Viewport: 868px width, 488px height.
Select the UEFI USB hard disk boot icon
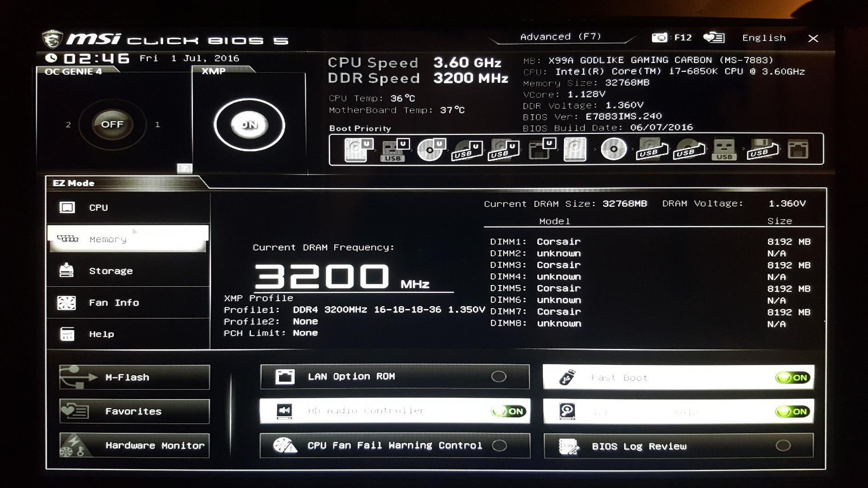tap(503, 151)
